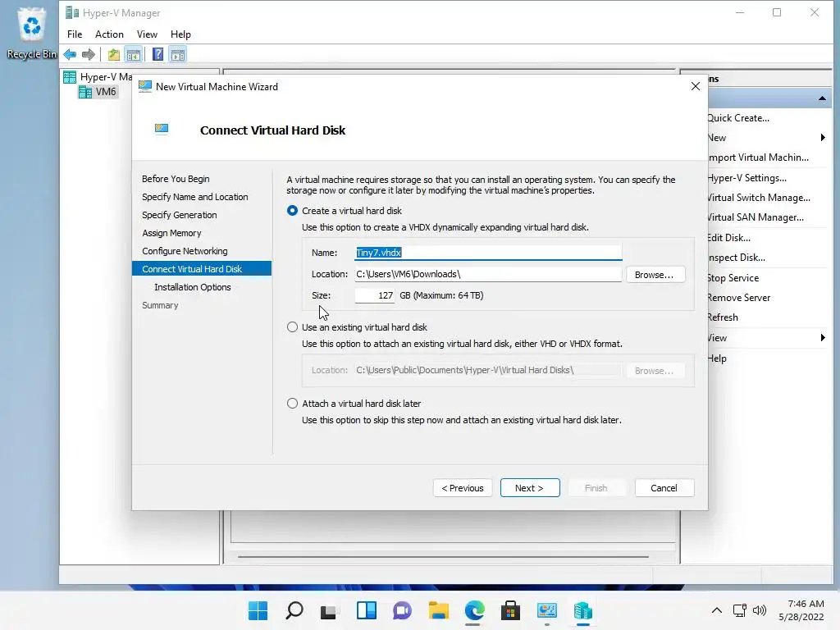Open Hyper-V Settings action
This screenshot has width=840, height=630.
pos(746,178)
